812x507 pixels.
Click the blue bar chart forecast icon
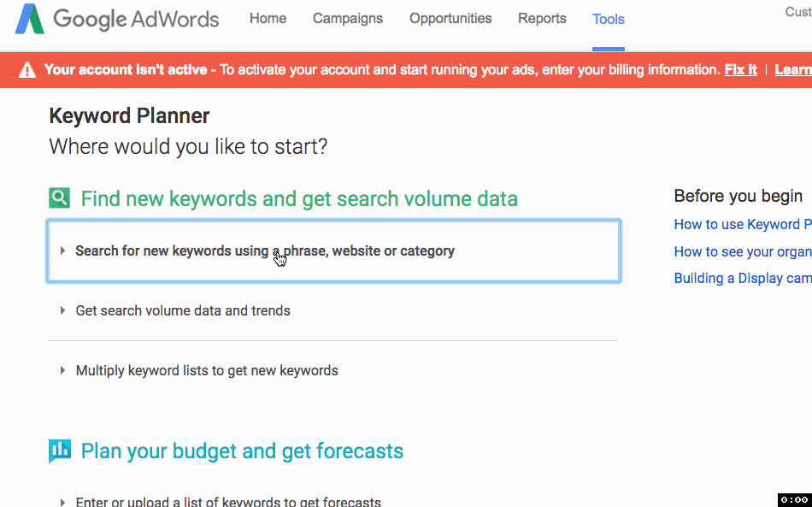click(58, 450)
